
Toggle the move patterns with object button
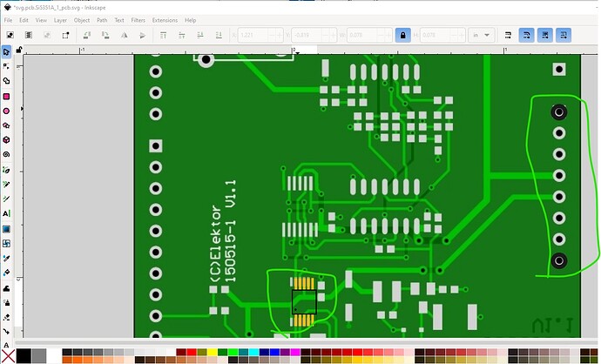coord(567,35)
